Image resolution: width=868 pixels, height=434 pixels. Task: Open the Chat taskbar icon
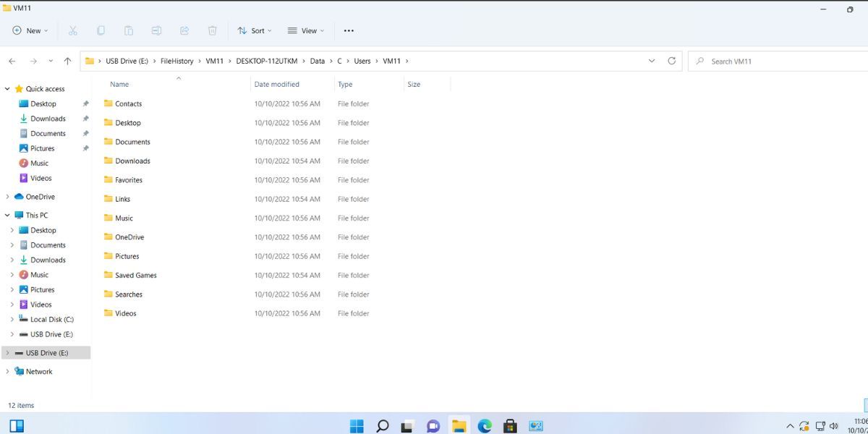[x=433, y=426]
